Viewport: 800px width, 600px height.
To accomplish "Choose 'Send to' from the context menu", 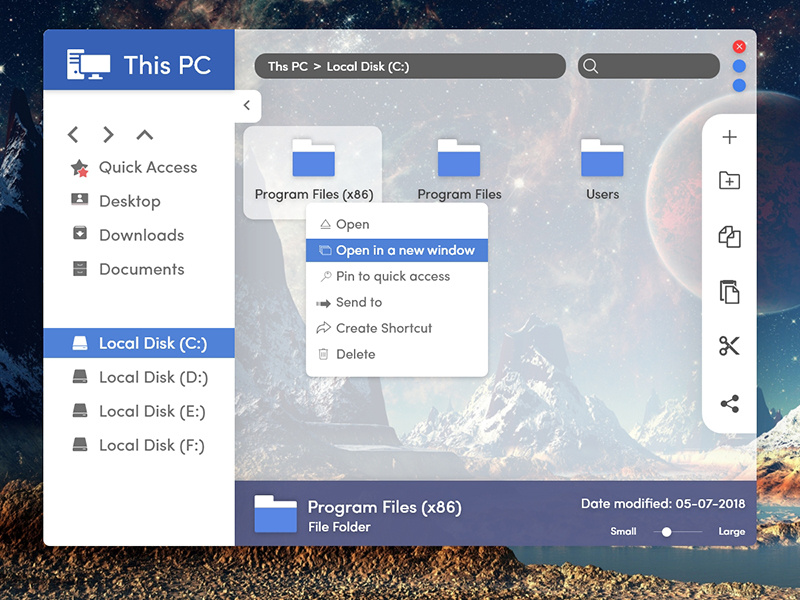I will point(397,303).
